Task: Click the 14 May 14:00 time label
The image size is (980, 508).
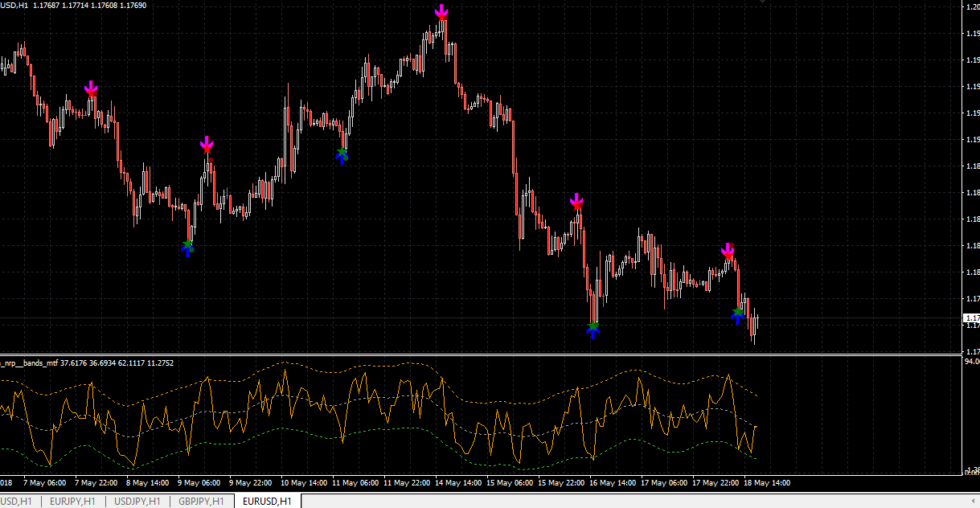Action: (458, 483)
